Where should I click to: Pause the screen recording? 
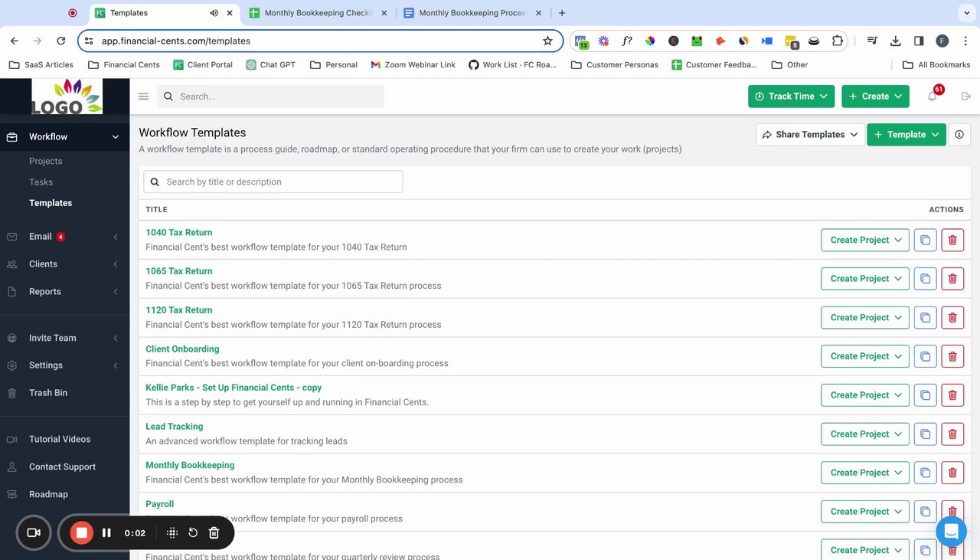(106, 532)
